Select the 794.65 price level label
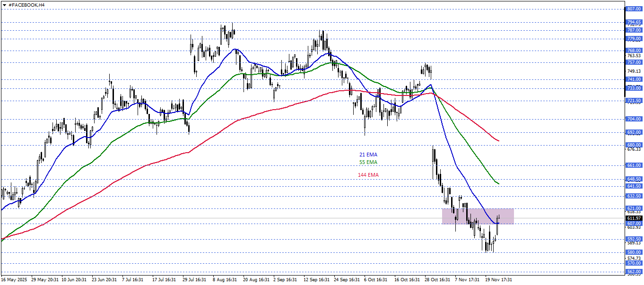 point(634,22)
